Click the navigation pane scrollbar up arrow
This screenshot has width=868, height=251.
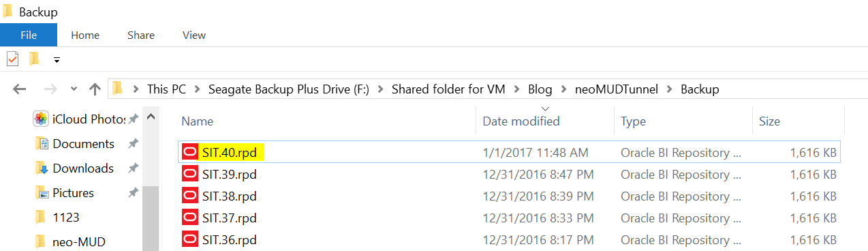[x=151, y=117]
